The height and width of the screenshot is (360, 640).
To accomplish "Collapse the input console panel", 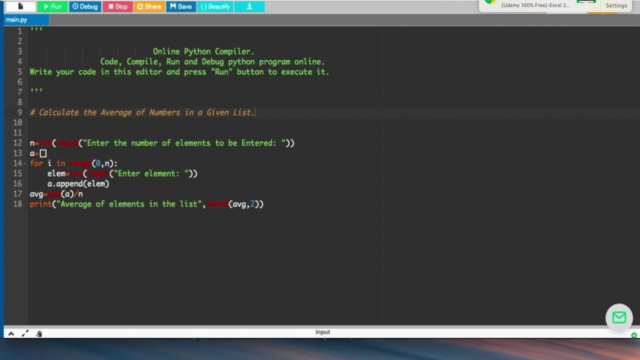I will (11, 333).
